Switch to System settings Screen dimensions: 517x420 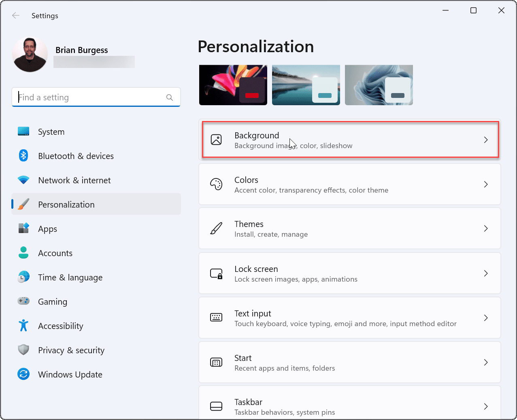51,131
